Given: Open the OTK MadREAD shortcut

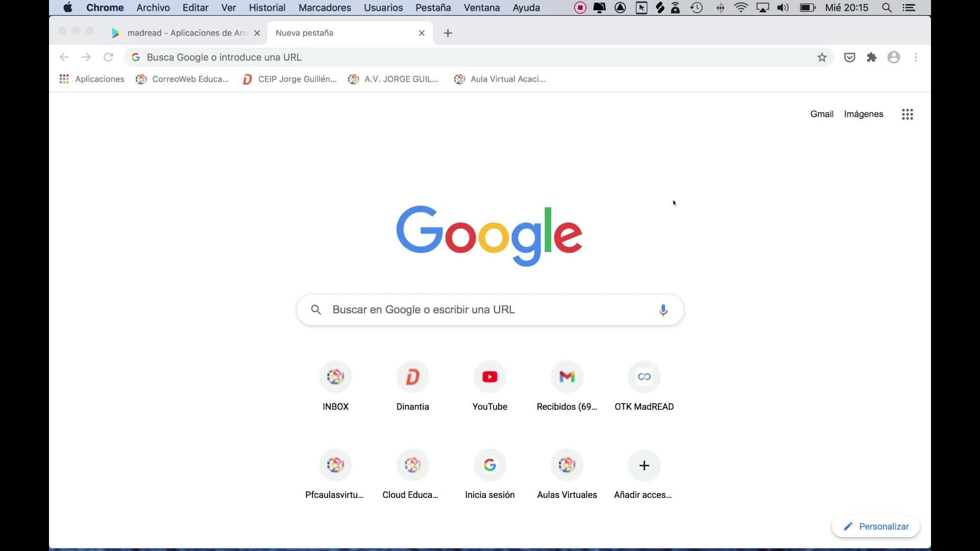Looking at the screenshot, I should click(x=644, y=377).
